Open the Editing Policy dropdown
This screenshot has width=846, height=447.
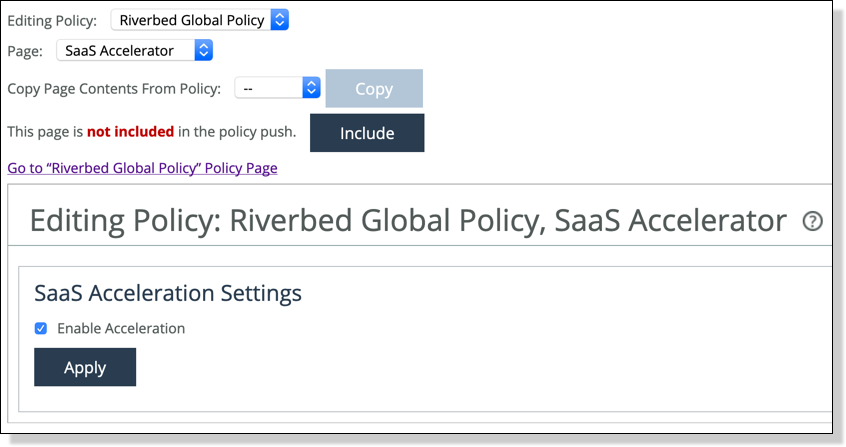coord(200,20)
